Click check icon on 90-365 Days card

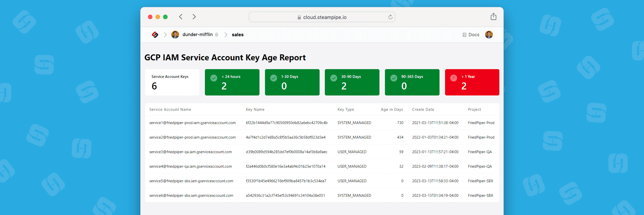pyautogui.click(x=394, y=78)
